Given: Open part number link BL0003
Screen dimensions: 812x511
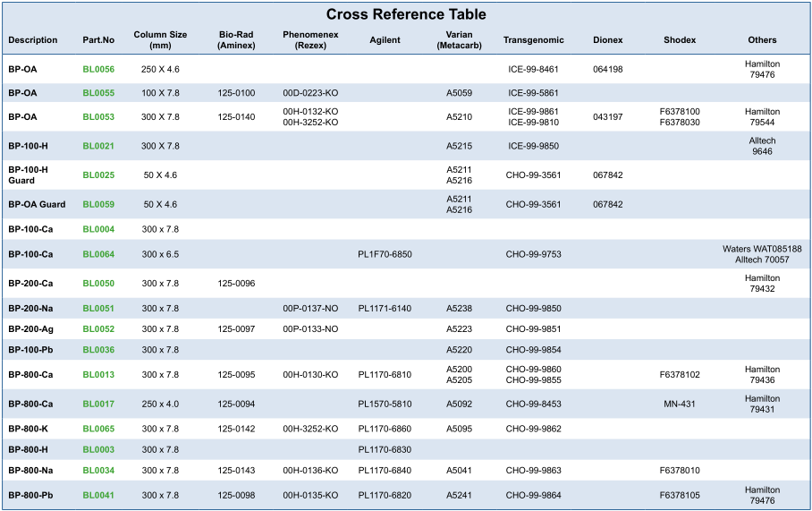Looking at the screenshot, I should pos(98,450).
